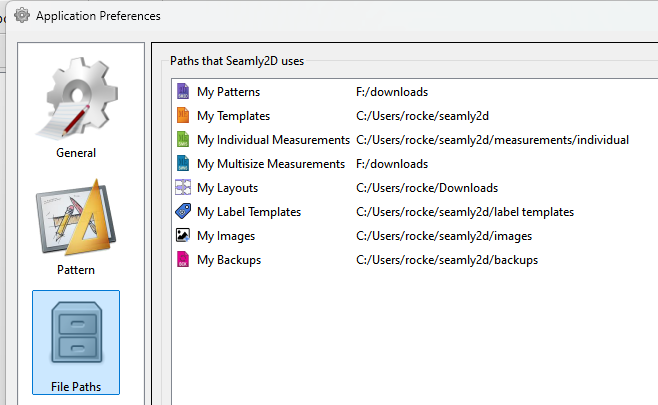658x405 pixels.
Task: Select the File Paths section
Action: pos(76,343)
